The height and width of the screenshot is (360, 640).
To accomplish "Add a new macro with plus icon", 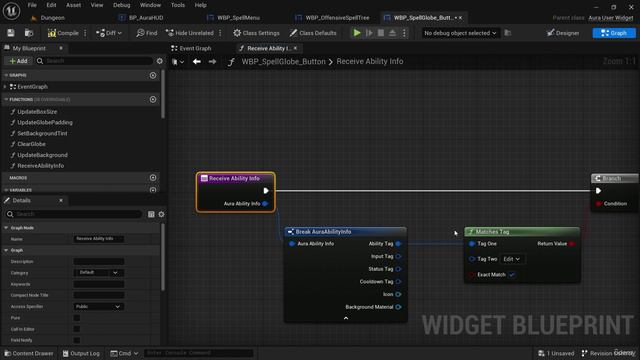I will click(x=153, y=178).
